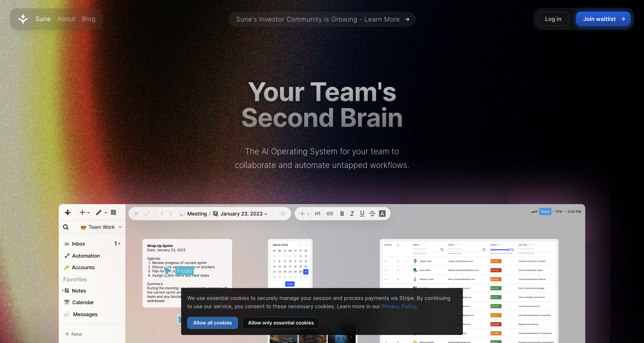Click the left handle of Salary range slider
This screenshot has height=343, width=644.
(x=491, y=249)
